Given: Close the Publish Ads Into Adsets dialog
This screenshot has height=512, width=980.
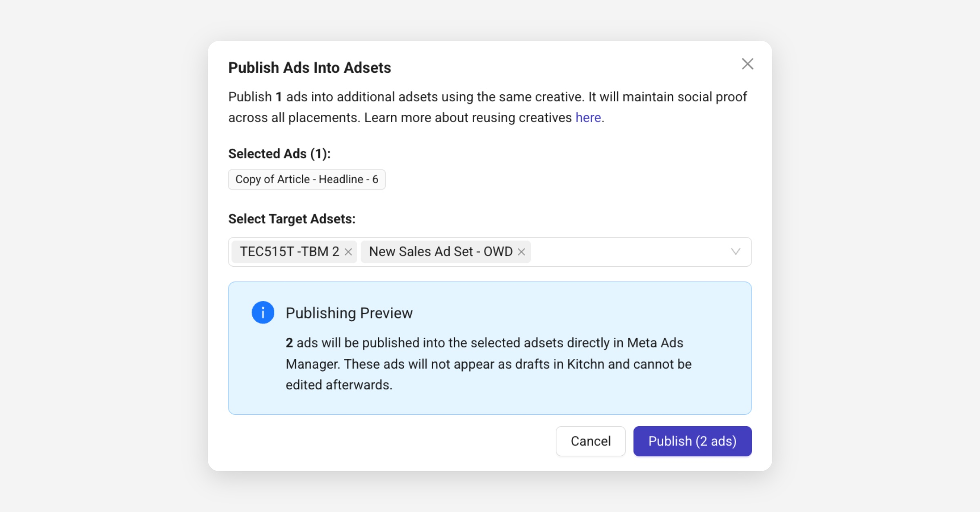Looking at the screenshot, I should pos(747,64).
